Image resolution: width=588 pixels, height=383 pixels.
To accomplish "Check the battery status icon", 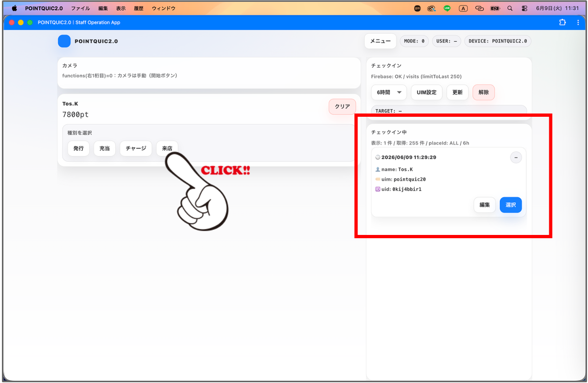I will [495, 8].
